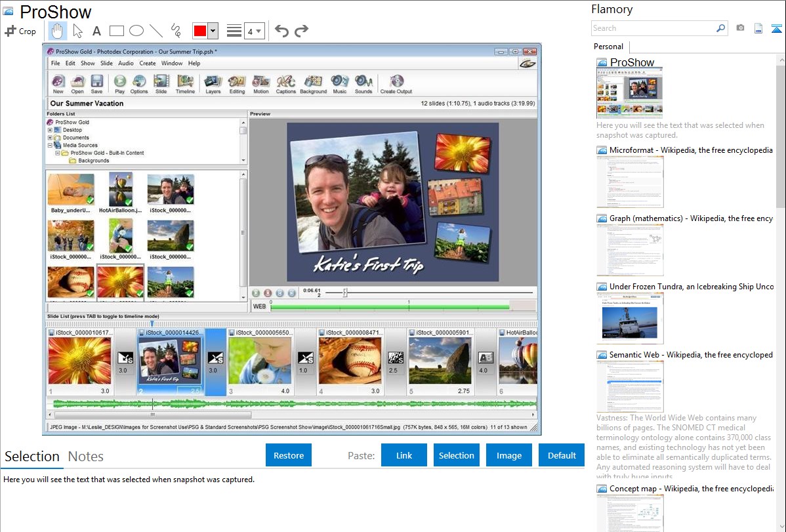Open the line width 4 dropdown
The image size is (786, 532).
tap(255, 31)
